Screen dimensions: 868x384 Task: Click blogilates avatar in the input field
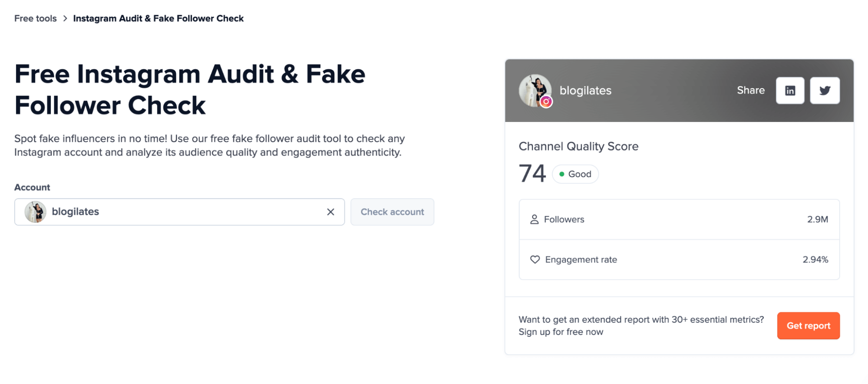[x=36, y=212]
